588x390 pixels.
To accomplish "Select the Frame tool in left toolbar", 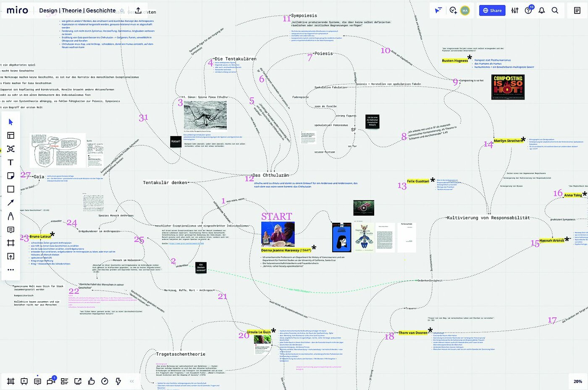I will [11, 243].
